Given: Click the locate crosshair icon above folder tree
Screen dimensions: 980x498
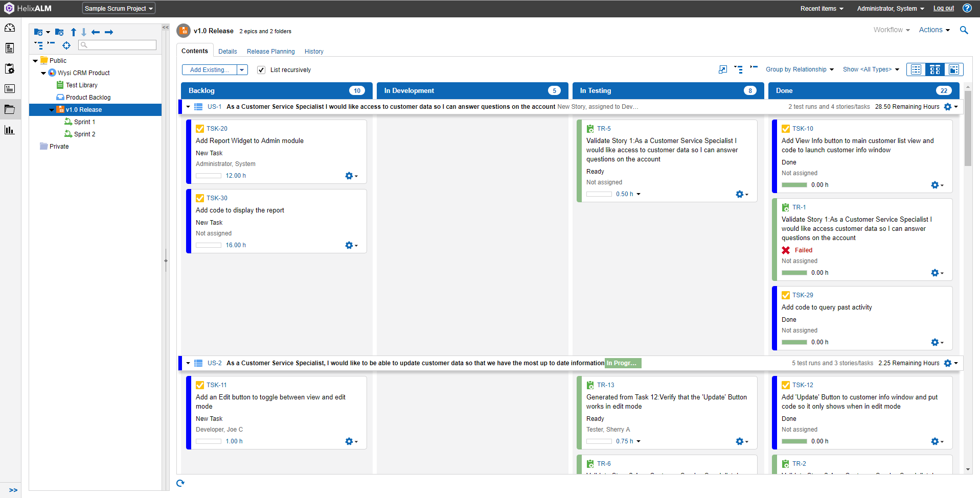Looking at the screenshot, I should (66, 45).
